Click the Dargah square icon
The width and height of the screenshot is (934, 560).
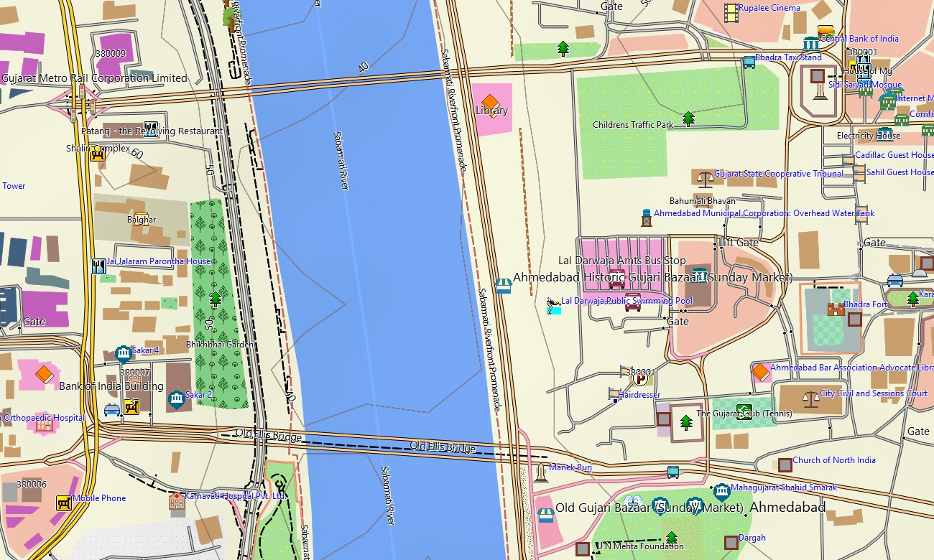pos(731,541)
